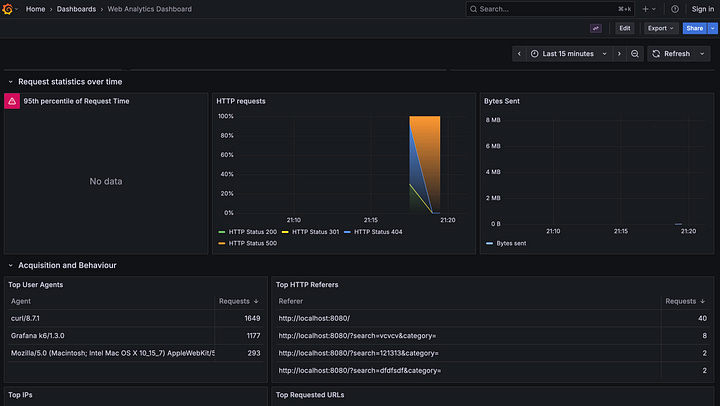Click the Grafana logo icon

(x=7, y=9)
